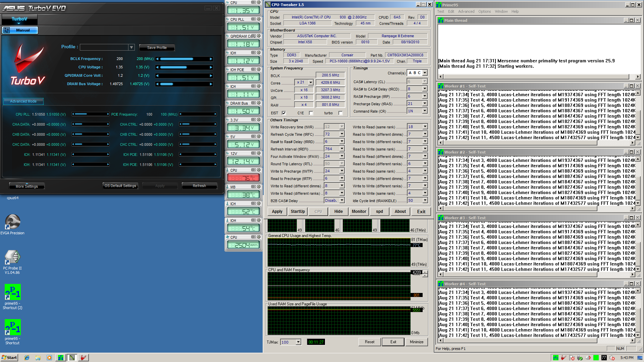The image size is (644, 362).
Task: Open the B2B CAS# Delay dropdown
Action: click(x=342, y=200)
